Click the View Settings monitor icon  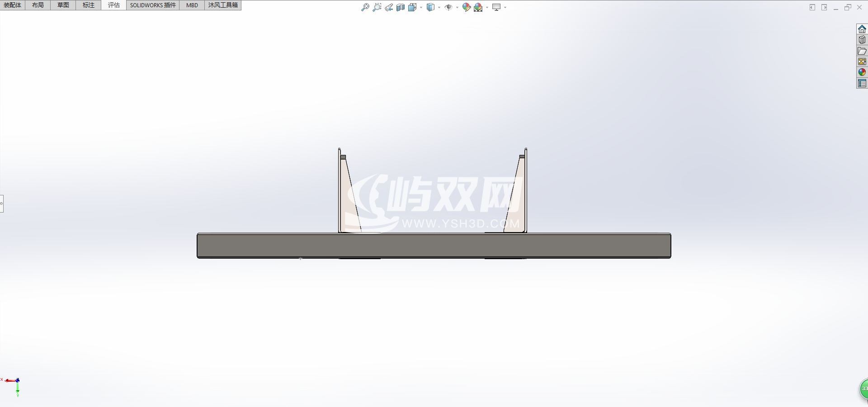point(496,7)
